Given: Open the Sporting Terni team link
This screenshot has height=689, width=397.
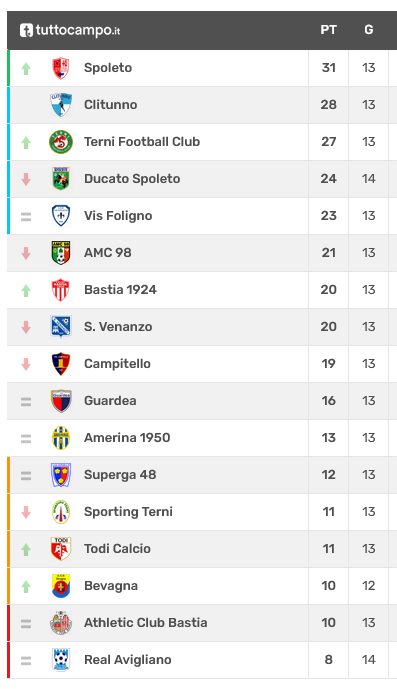Looking at the screenshot, I should tap(128, 511).
